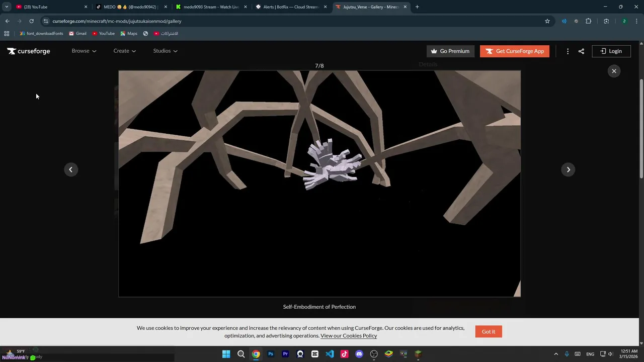The image size is (644, 362).
Task: Click the Get CurseForge App button
Action: tap(514, 51)
